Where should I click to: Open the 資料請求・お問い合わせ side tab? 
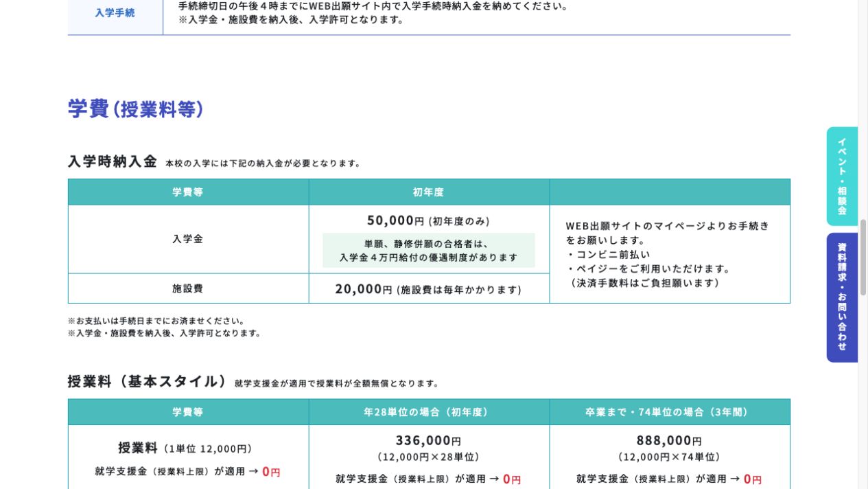pyautogui.click(x=842, y=297)
